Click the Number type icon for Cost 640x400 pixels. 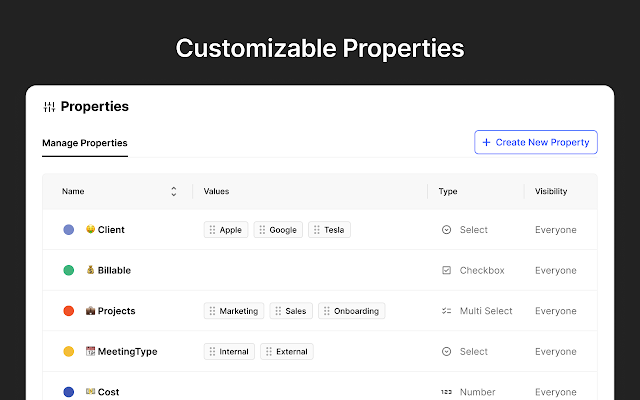click(446, 392)
